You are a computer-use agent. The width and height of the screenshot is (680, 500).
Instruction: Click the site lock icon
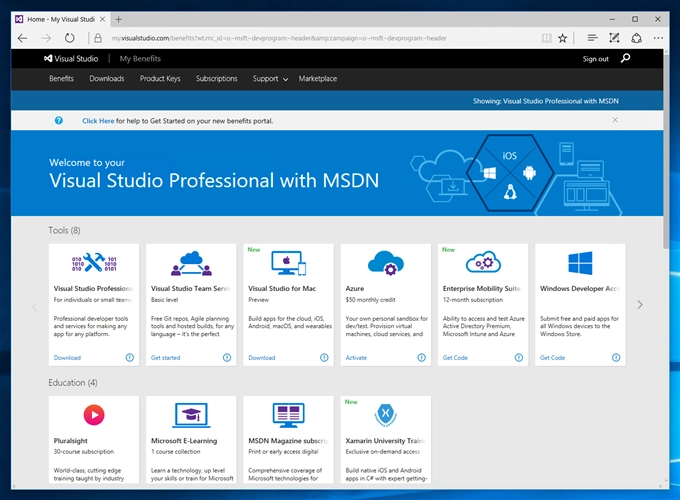pos(98,38)
